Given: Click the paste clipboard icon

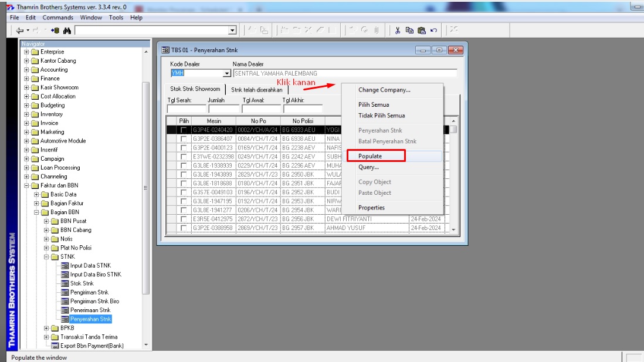Looking at the screenshot, I should [421, 31].
